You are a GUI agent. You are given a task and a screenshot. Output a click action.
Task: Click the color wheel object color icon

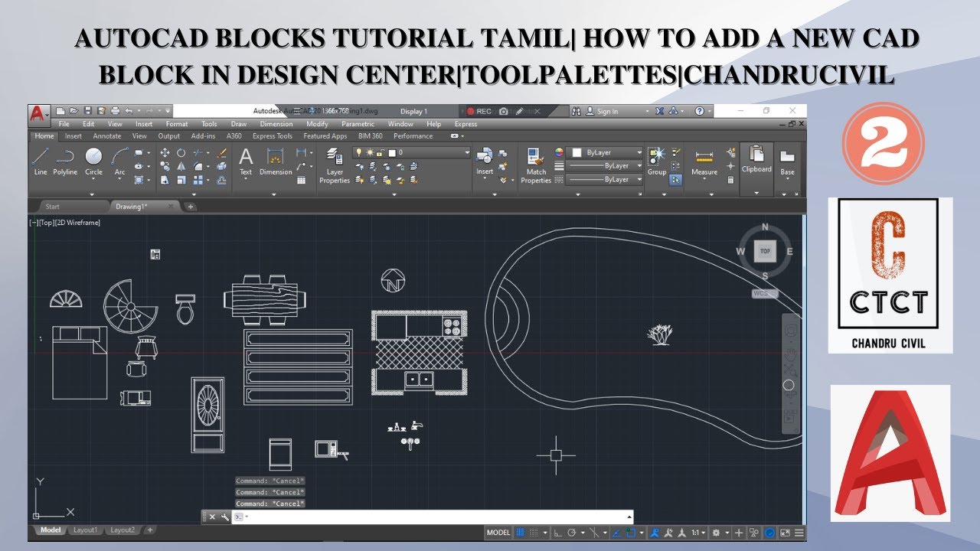[x=559, y=152]
